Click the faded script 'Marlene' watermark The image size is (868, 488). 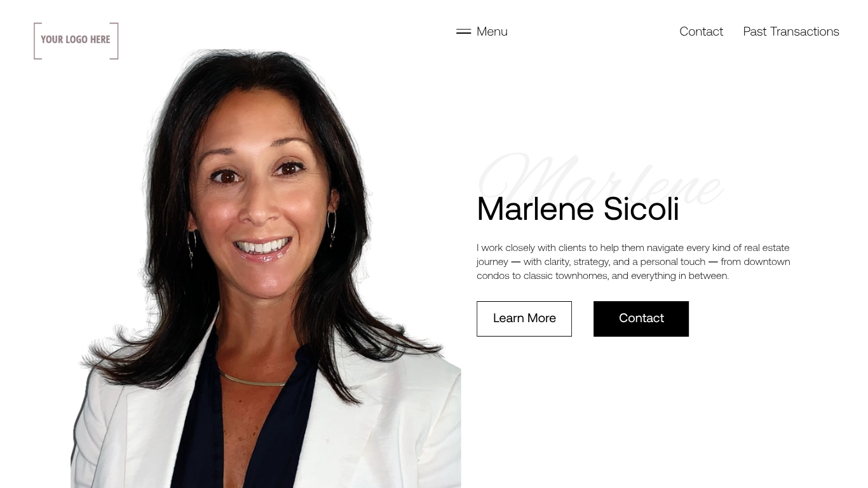coord(600,178)
